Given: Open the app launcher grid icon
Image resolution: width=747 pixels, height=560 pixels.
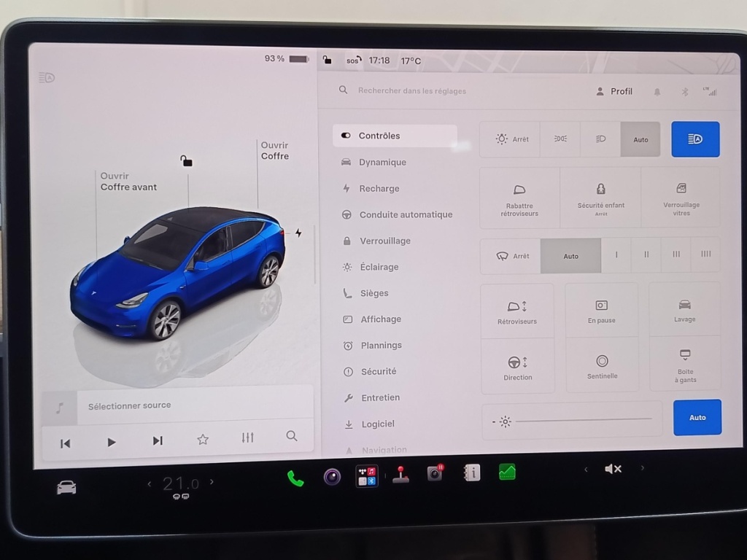Looking at the screenshot, I should tap(367, 475).
